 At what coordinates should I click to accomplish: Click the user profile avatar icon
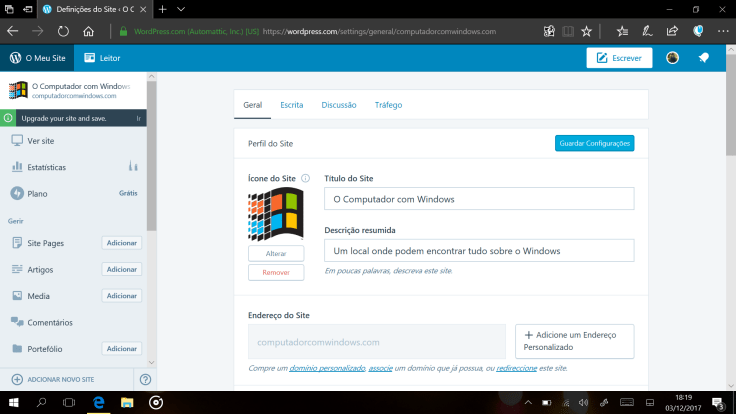[673, 58]
